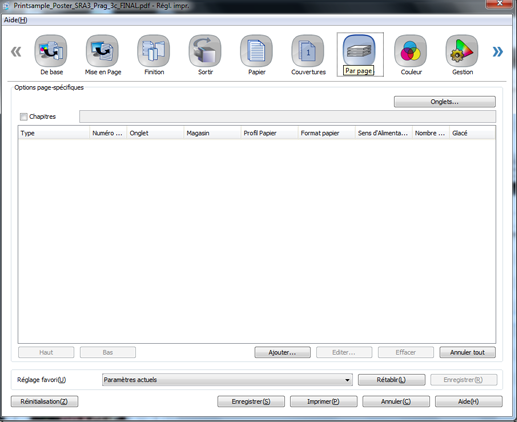
Task: Click the Nombre column header
Action: click(x=431, y=133)
